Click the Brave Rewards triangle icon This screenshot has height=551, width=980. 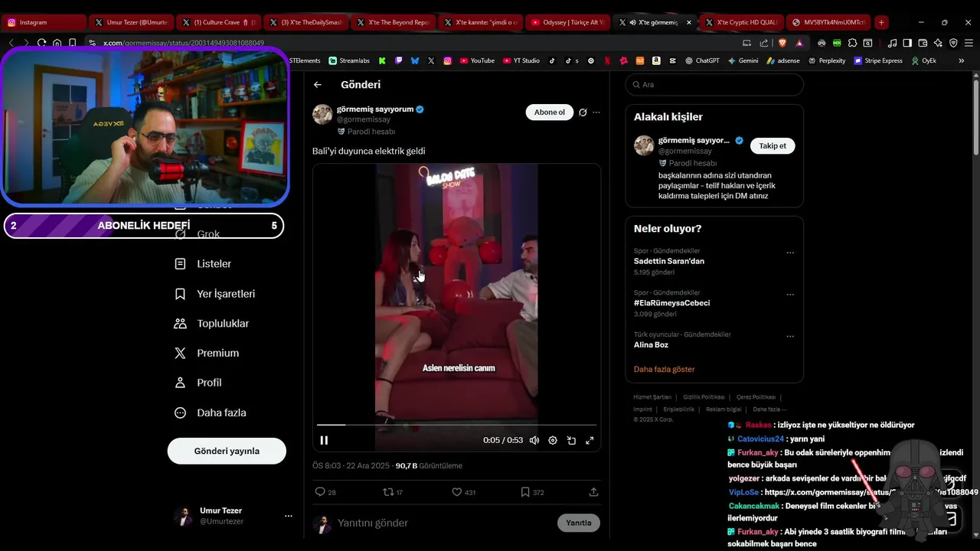tap(799, 43)
